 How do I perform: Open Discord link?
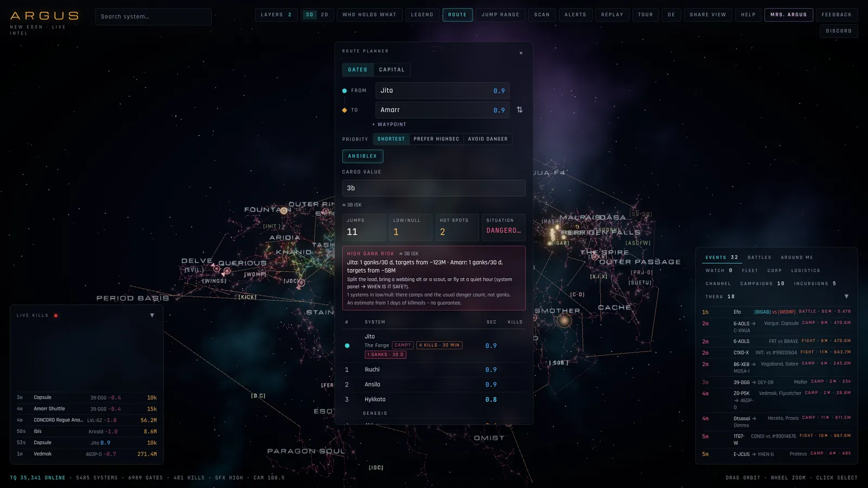point(839,31)
